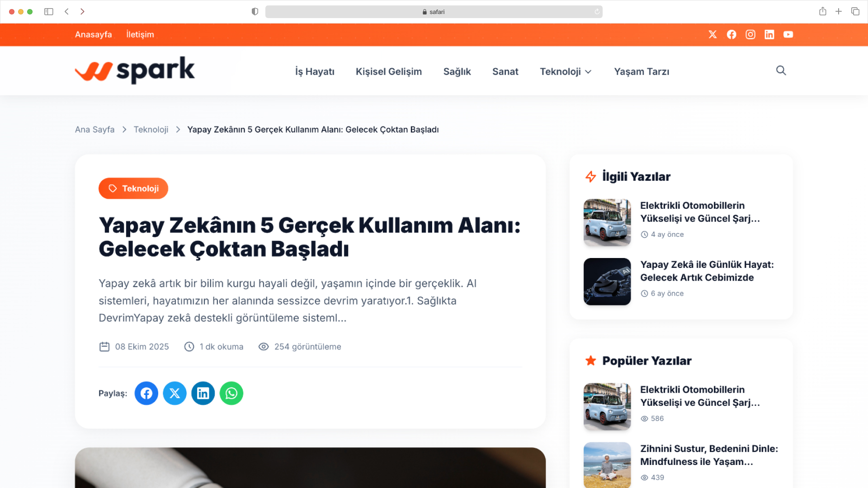This screenshot has width=868, height=488.
Task: Click Teknoloji breadcrumb
Action: [x=151, y=130]
